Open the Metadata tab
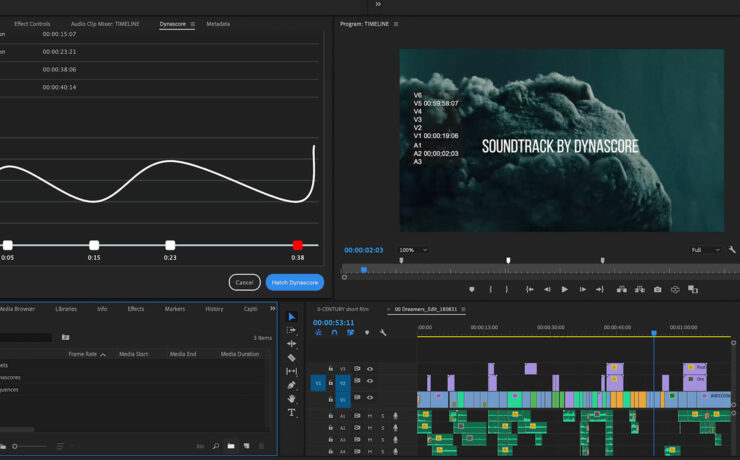Viewport: 740px width, 460px height. (218, 24)
